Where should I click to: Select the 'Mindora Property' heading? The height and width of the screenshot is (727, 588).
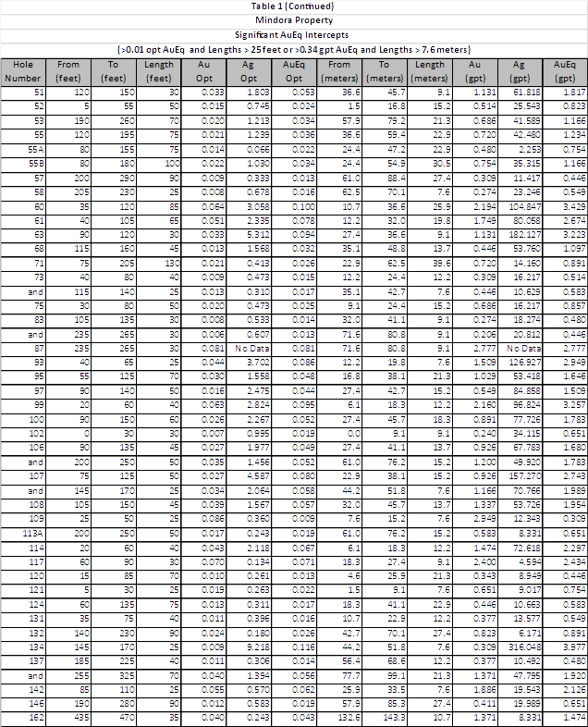tap(294, 20)
